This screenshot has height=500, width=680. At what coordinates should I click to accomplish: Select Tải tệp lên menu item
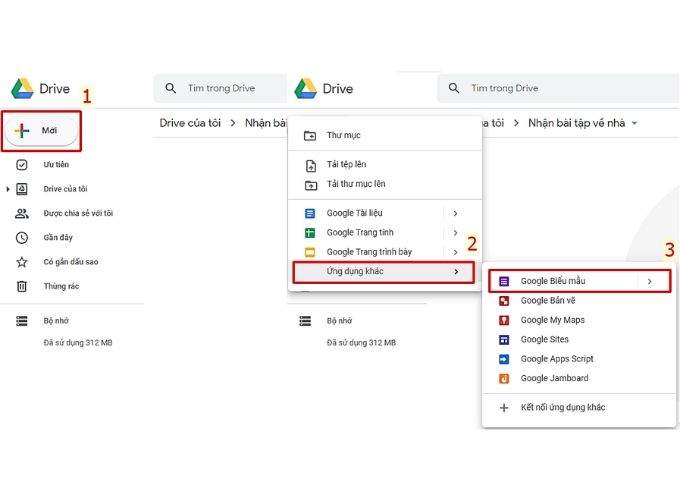(x=385, y=164)
